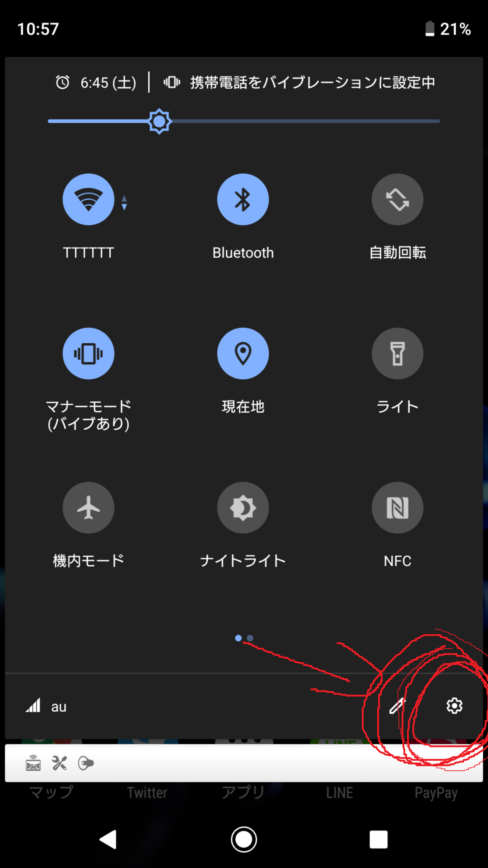This screenshot has height=868, width=488.
Task: Enable or disable location services
Action: coord(243,353)
